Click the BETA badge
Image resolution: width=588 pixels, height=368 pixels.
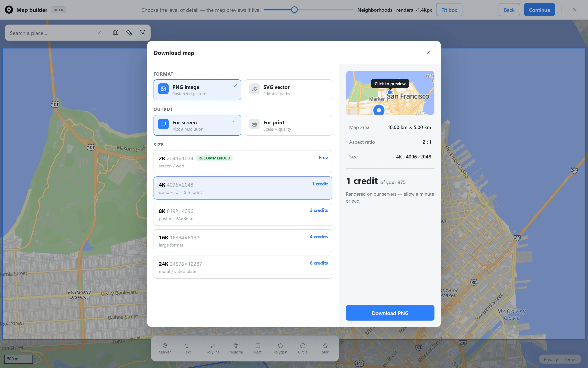[x=58, y=10]
